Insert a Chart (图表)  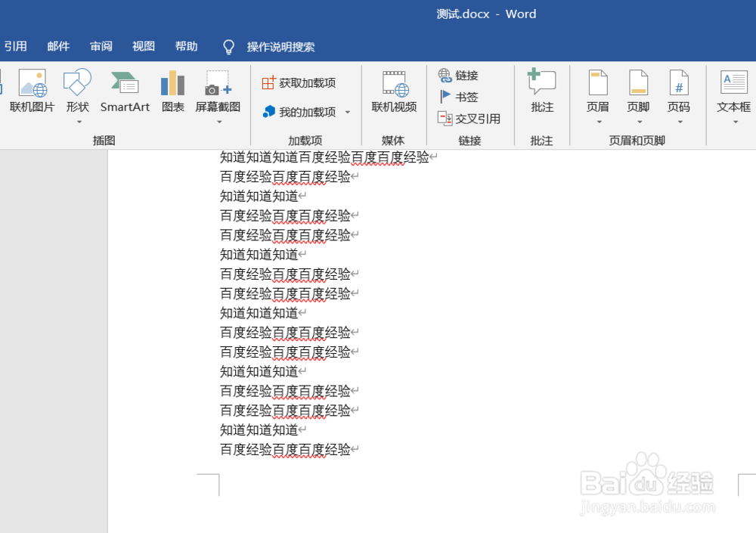(x=172, y=91)
